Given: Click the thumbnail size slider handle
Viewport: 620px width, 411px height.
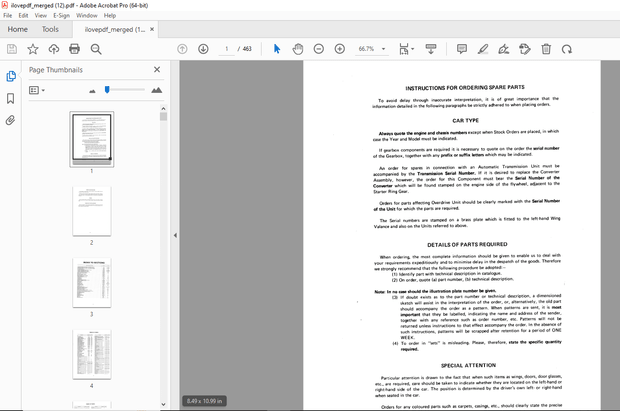Looking at the screenshot, I should coord(107,90).
